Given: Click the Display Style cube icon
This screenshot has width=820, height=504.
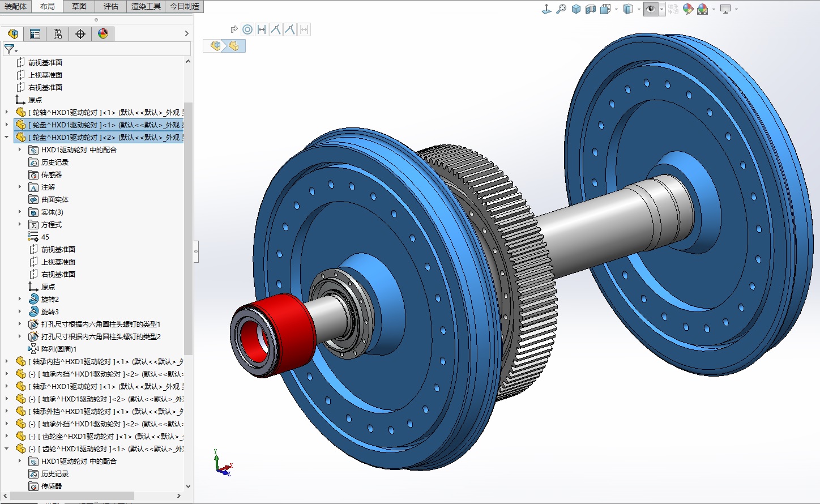Looking at the screenshot, I should coord(628,9).
